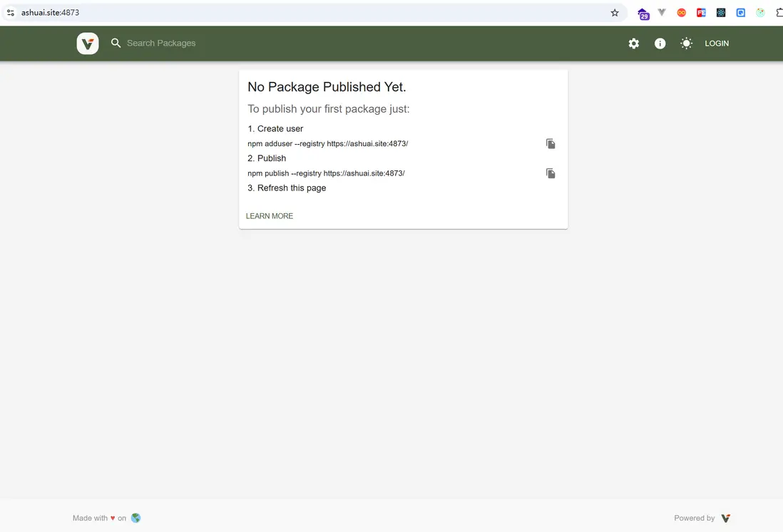Click the address bar URL ashuai.site:4873
Viewport: 783px width, 532px height.
[50, 13]
